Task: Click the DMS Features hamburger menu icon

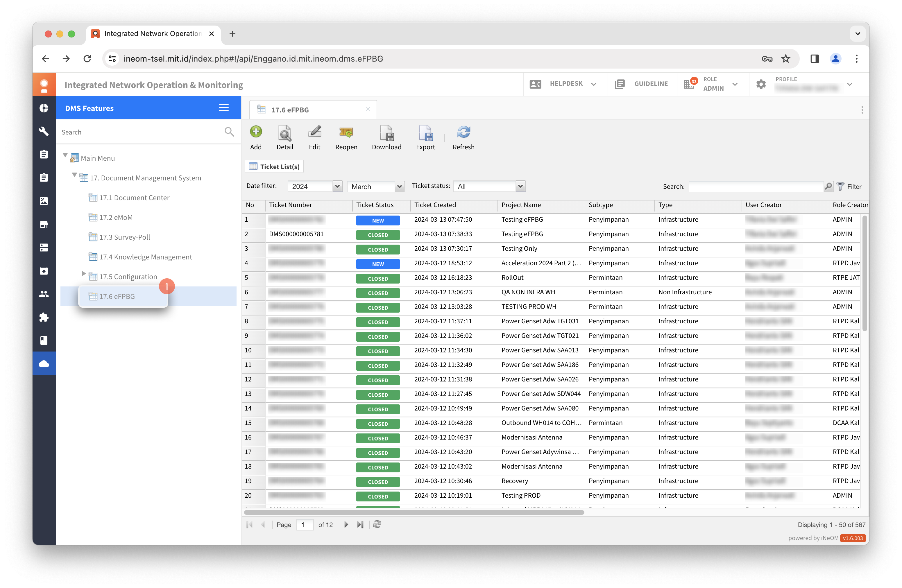Action: click(x=223, y=108)
